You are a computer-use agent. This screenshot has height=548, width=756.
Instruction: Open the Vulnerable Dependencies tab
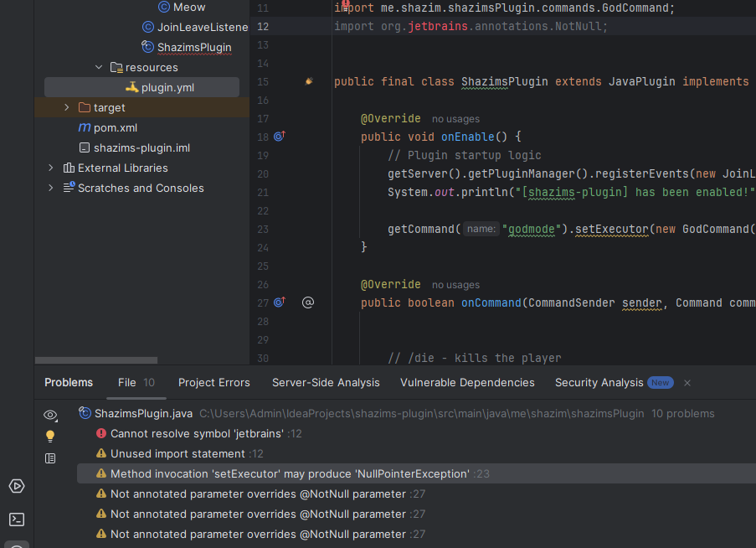(x=467, y=382)
